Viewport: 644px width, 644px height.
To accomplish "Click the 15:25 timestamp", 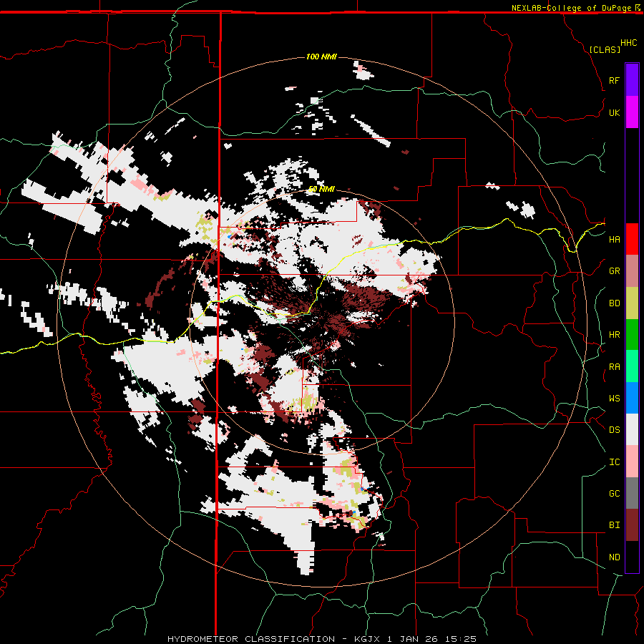I will (x=462, y=639).
